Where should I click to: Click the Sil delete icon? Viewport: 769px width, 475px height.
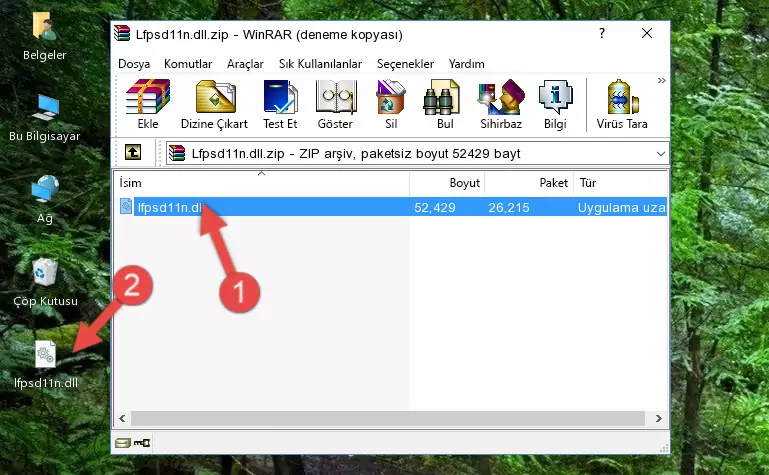[390, 104]
